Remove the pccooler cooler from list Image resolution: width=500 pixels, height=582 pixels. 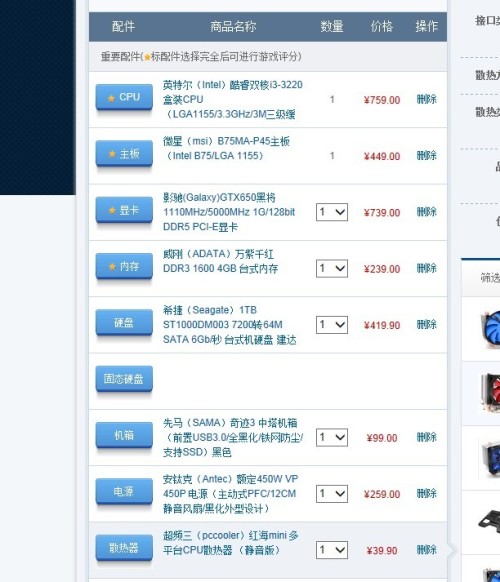427,550
